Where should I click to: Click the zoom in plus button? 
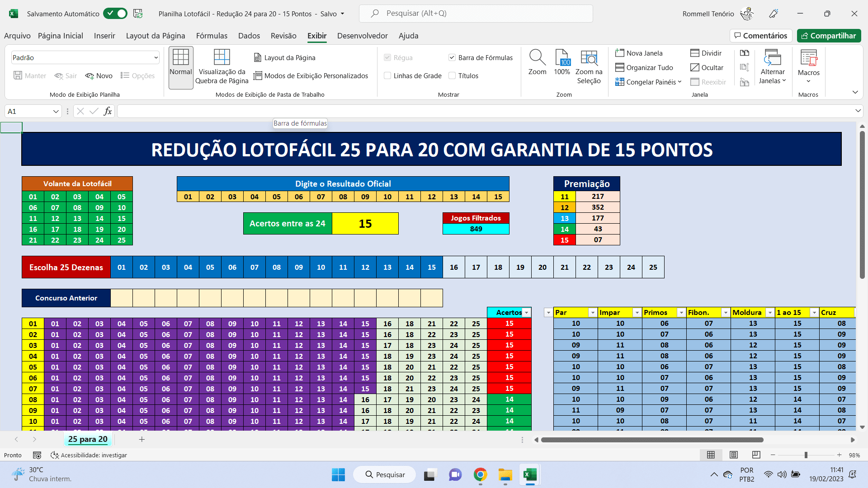click(839, 455)
